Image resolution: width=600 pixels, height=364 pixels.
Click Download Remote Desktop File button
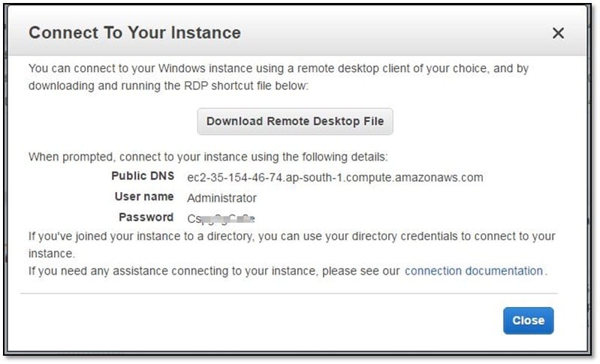[295, 121]
